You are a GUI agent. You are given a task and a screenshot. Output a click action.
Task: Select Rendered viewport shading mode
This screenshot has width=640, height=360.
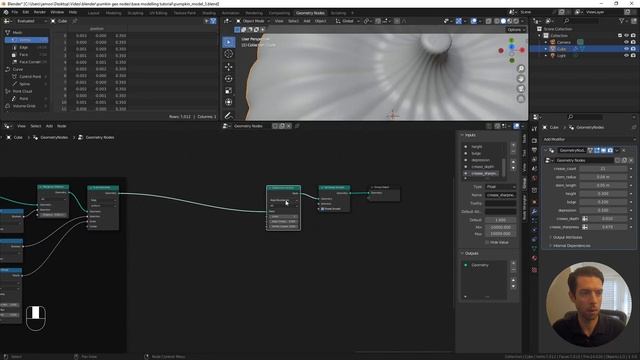516,21
